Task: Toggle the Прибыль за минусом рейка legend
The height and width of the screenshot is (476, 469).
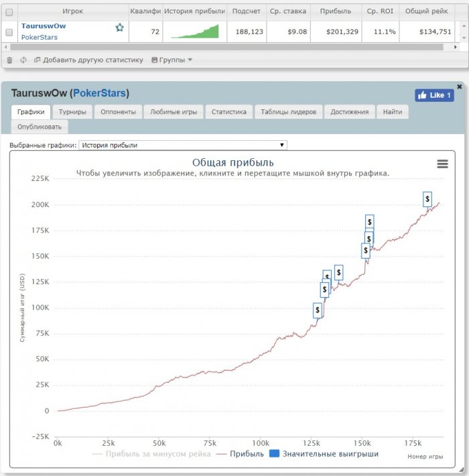Action: [151, 454]
